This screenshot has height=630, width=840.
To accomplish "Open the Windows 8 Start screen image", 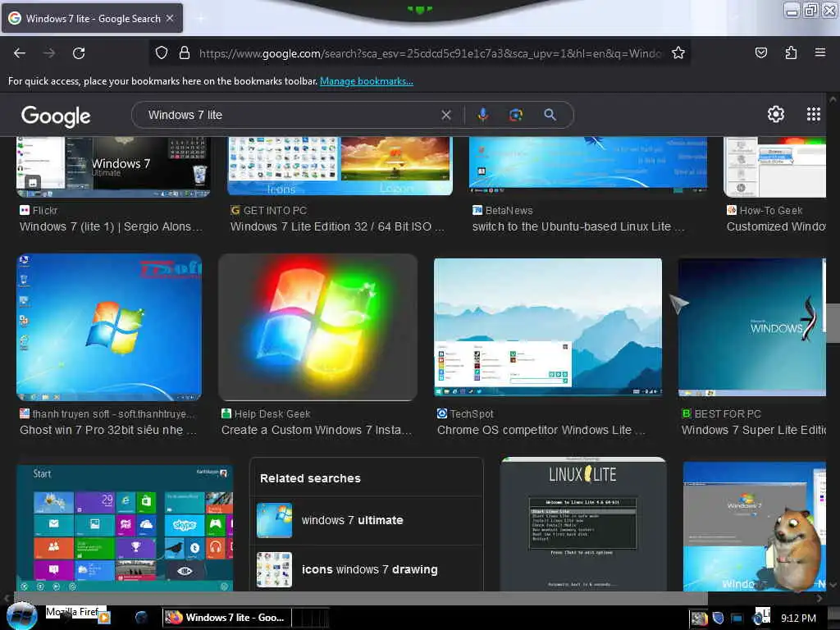I will point(125,527).
